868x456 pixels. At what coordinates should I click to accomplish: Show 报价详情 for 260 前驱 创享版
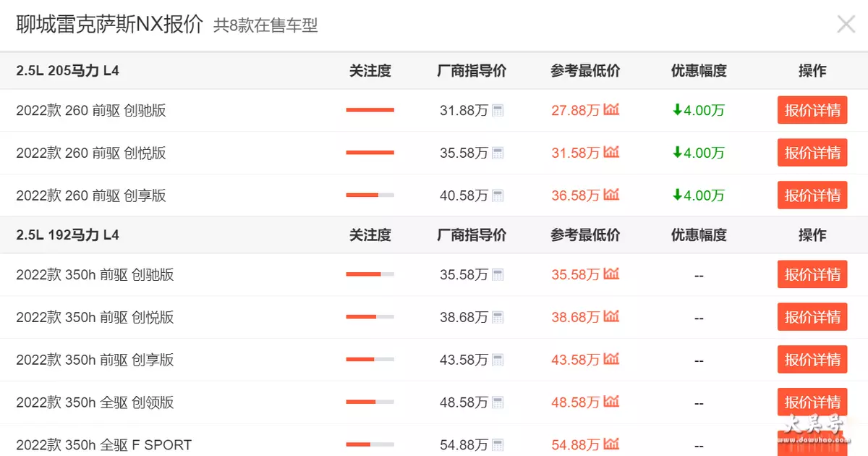pos(812,196)
